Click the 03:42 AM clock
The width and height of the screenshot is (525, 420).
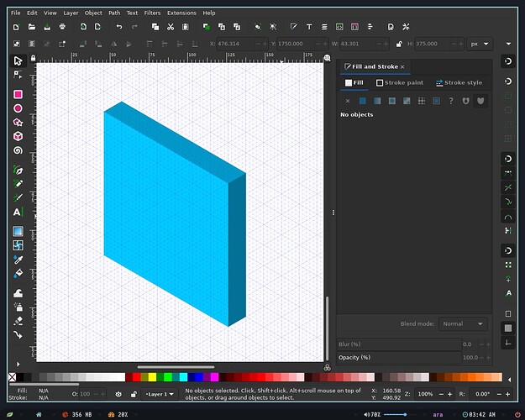(x=479, y=415)
